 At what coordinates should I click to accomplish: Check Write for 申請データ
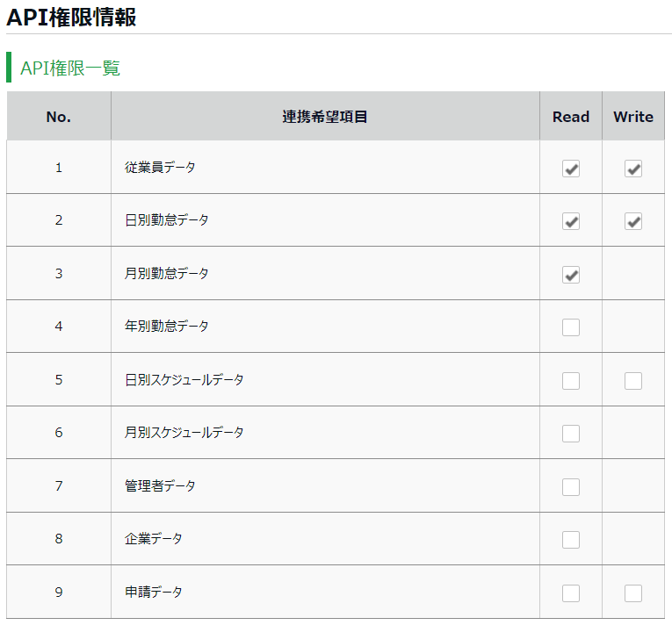(x=633, y=593)
